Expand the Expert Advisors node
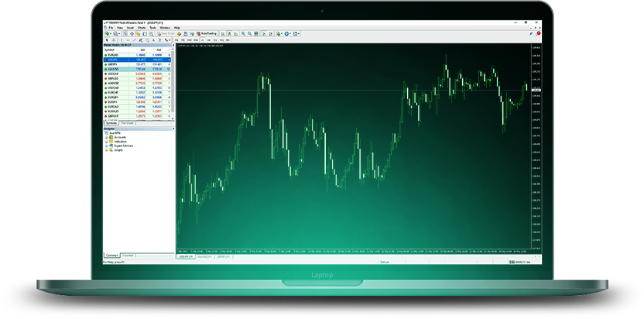The width and height of the screenshot is (644, 319). click(106, 146)
